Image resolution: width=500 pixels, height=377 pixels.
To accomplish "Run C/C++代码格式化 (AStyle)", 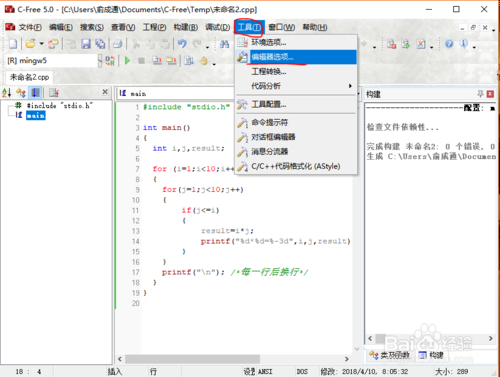I will coord(296,166).
